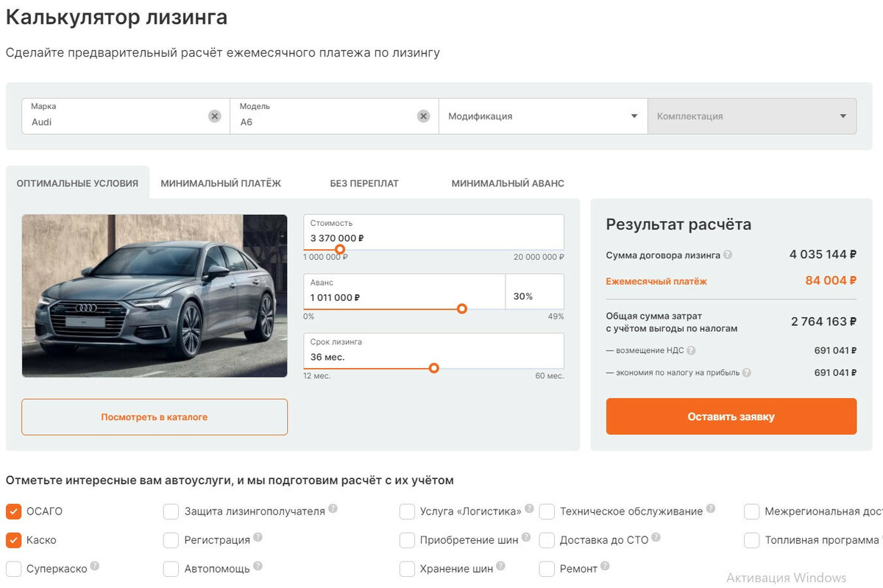Show info icon for Суперкаско

95,567
